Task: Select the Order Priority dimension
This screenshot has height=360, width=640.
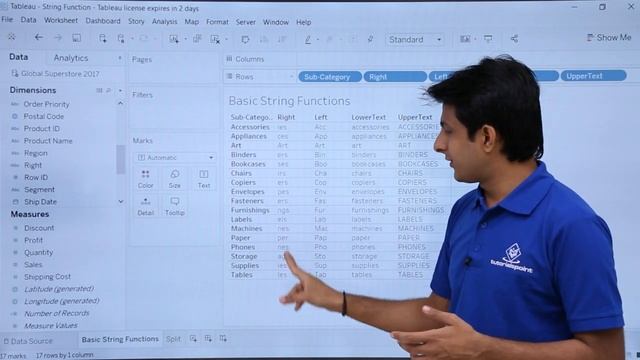Action: coord(46,104)
